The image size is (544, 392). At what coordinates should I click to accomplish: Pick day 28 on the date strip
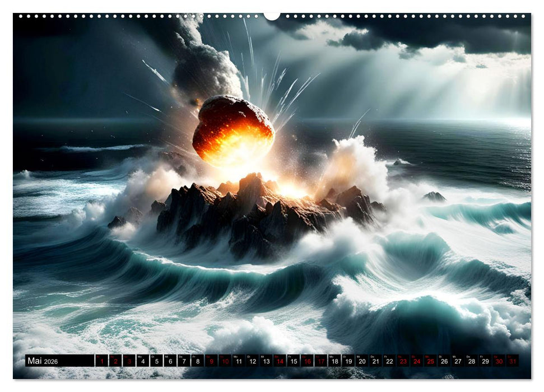tap(472, 361)
